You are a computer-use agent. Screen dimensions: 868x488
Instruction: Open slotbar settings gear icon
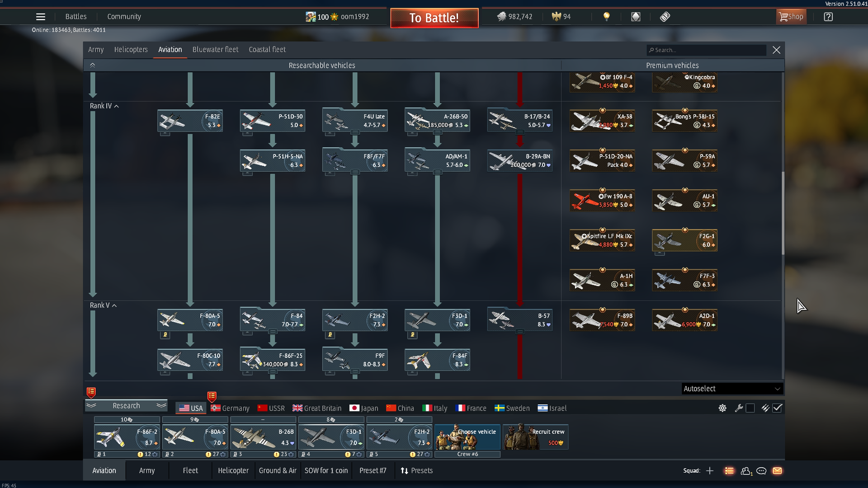pos(722,408)
